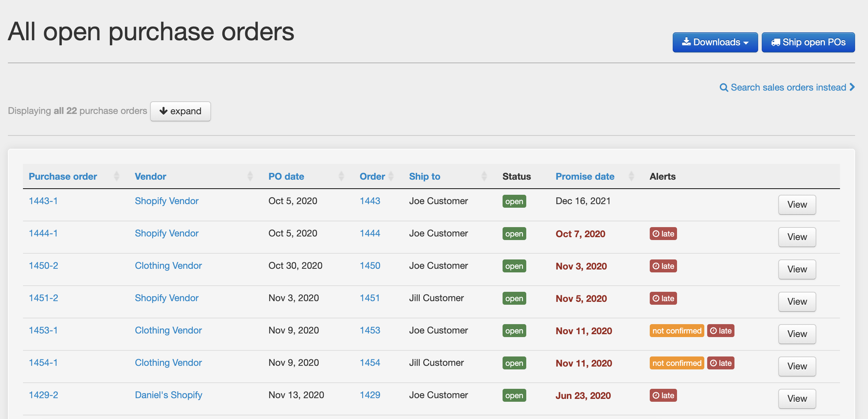This screenshot has height=419, width=868.
Task: Click the Promise date column header
Action: point(585,176)
